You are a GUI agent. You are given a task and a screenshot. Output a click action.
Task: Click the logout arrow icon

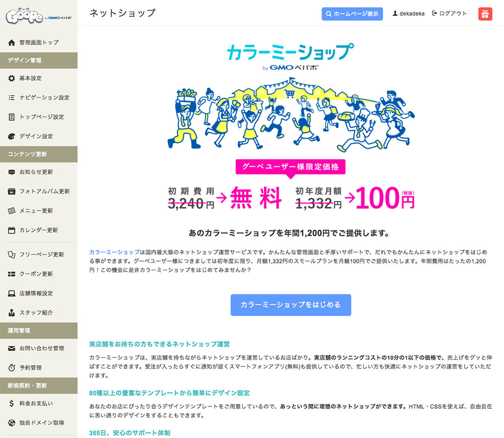click(x=434, y=13)
